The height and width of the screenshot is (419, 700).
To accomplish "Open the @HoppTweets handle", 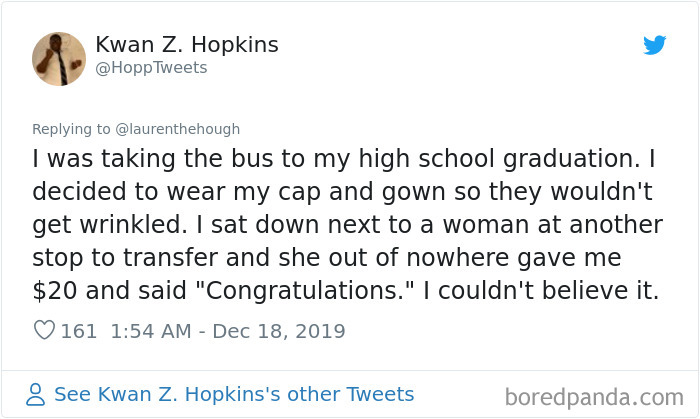I will (x=151, y=68).
